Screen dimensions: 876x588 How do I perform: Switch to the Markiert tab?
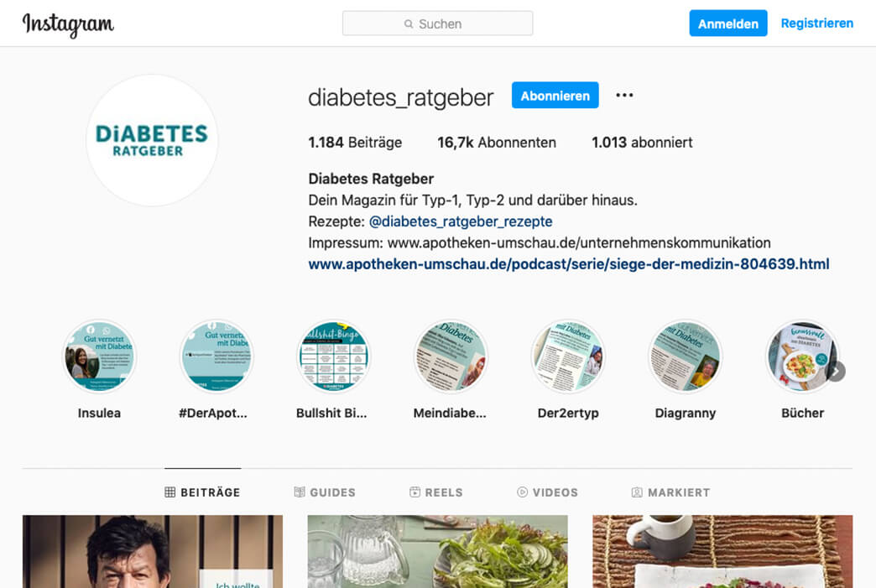coord(671,492)
